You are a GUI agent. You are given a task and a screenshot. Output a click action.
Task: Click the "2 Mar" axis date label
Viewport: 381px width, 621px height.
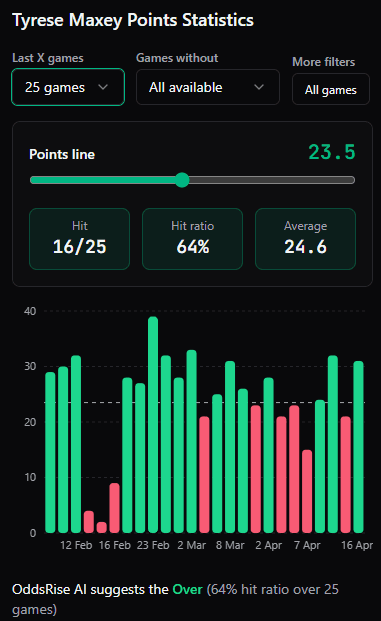(191, 545)
